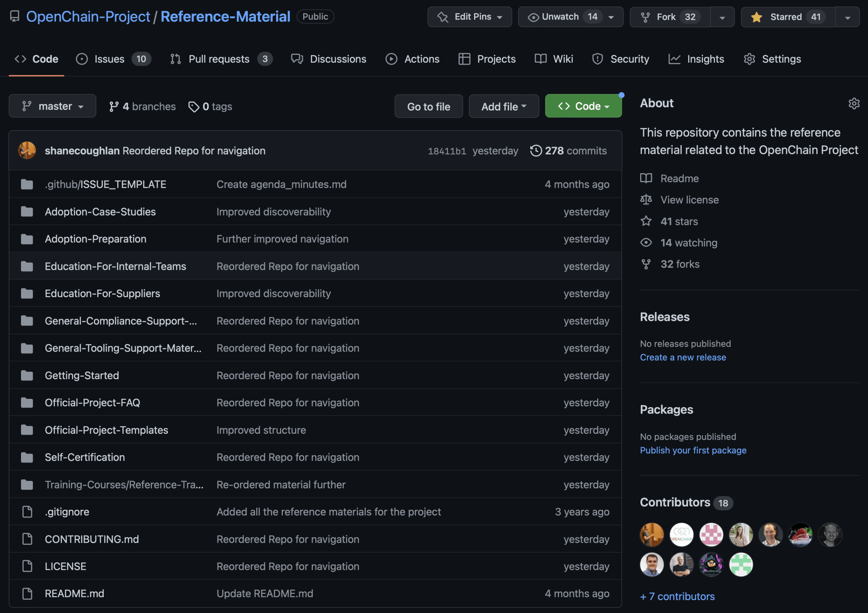
Task: Switch to the Pull requests tab
Action: pyautogui.click(x=221, y=59)
